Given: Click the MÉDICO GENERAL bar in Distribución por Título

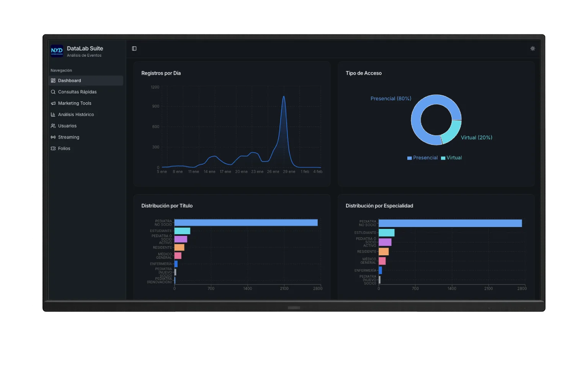Looking at the screenshot, I should pyautogui.click(x=178, y=256).
